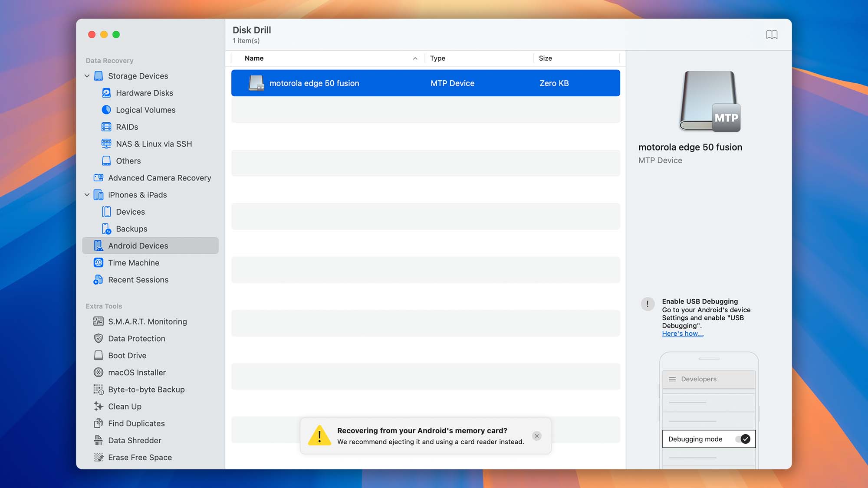Open S.M.A.R.T. Monitoring tool
The image size is (868, 488).
coord(150,321)
